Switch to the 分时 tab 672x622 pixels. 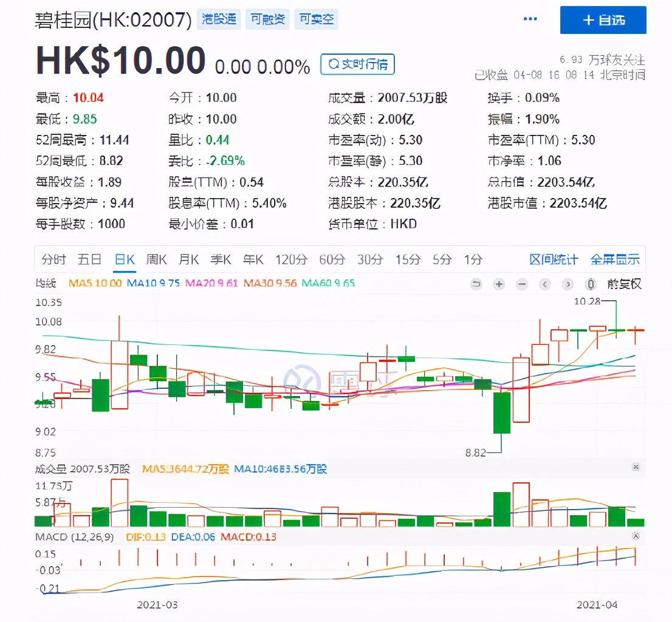click(x=53, y=259)
